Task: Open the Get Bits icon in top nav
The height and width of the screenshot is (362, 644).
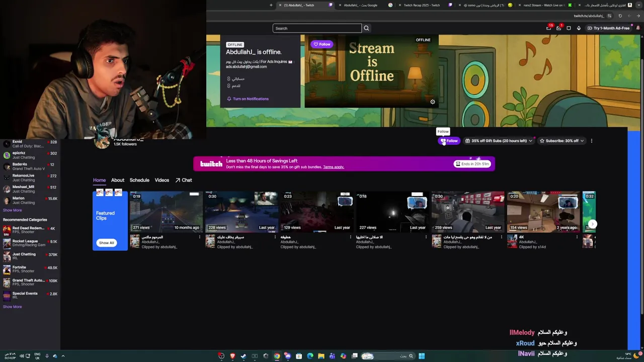Action: [x=579, y=28]
